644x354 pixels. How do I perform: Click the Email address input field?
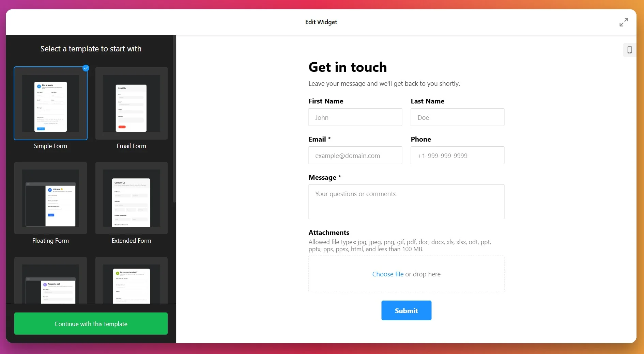pyautogui.click(x=355, y=155)
